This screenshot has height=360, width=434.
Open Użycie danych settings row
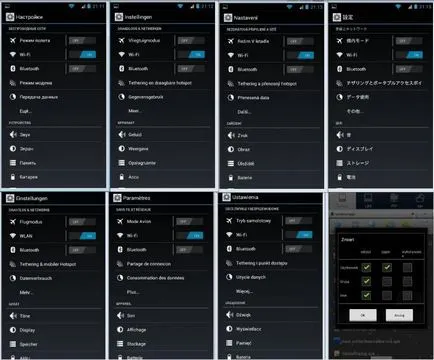coord(270,277)
